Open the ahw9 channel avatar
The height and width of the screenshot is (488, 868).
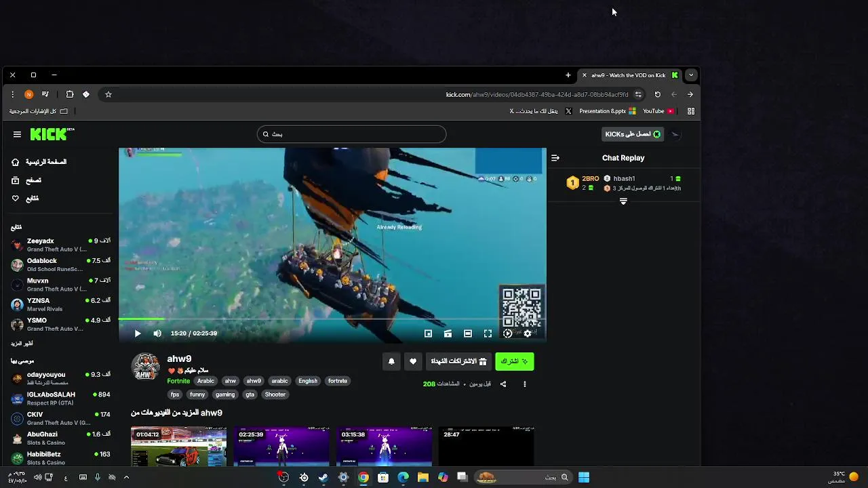pos(145,367)
